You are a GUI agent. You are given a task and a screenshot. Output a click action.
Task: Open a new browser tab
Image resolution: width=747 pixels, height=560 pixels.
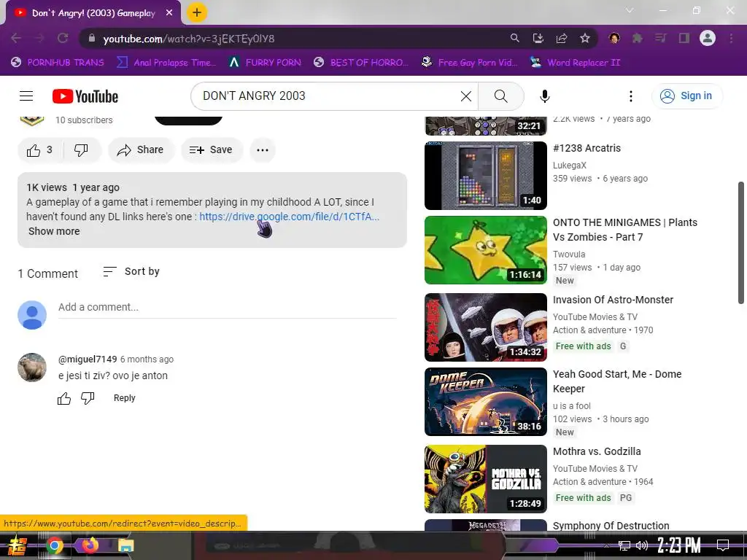click(197, 13)
